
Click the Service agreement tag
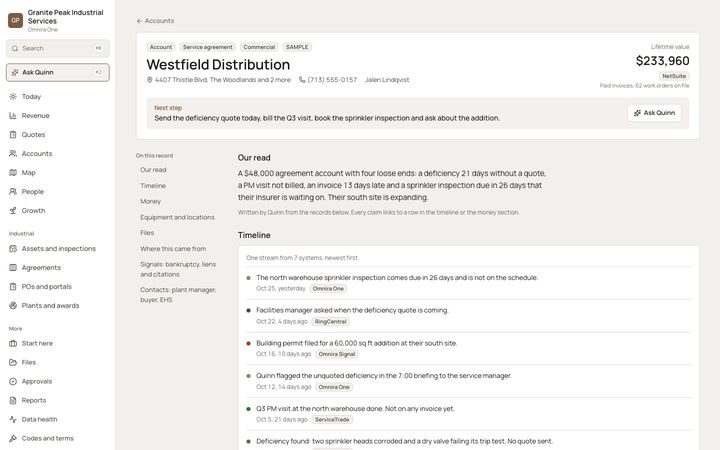click(x=208, y=47)
